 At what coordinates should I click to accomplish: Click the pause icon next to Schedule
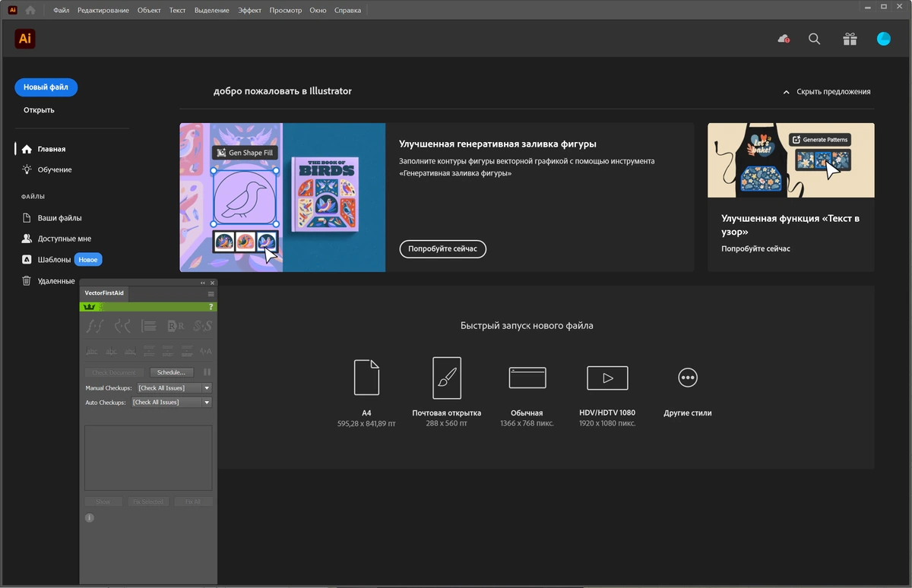pos(207,372)
